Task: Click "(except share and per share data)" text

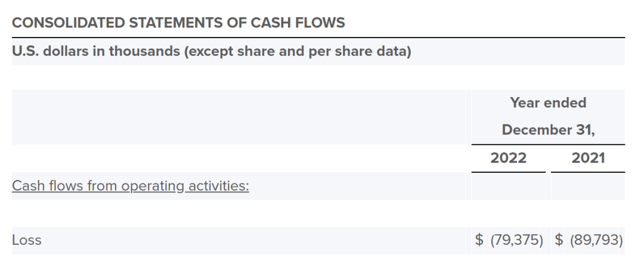Action: [x=297, y=51]
